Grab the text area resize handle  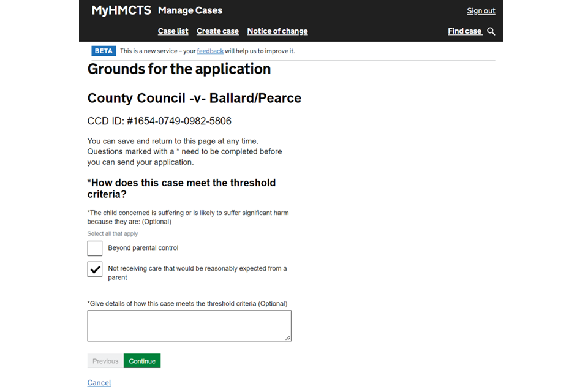tap(288, 337)
